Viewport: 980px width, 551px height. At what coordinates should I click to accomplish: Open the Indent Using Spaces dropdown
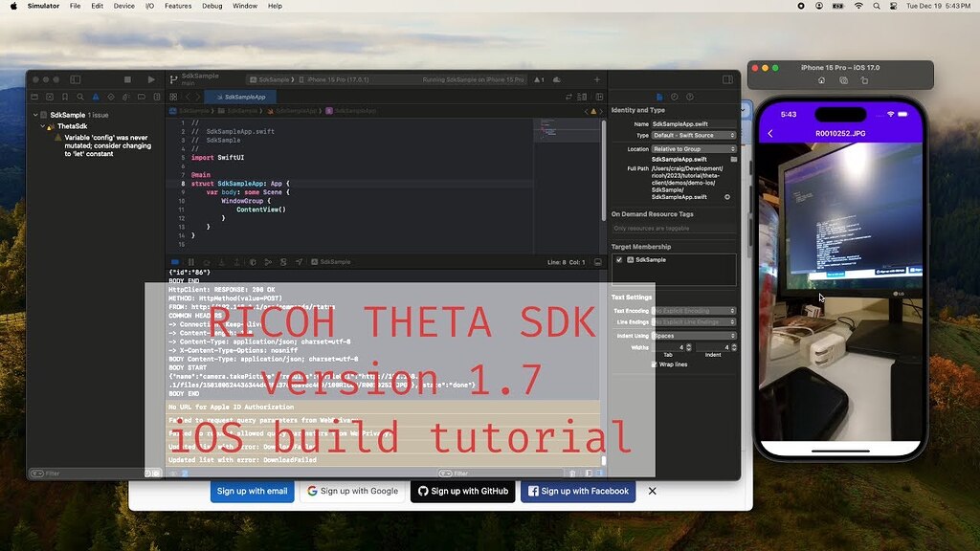[x=694, y=336]
